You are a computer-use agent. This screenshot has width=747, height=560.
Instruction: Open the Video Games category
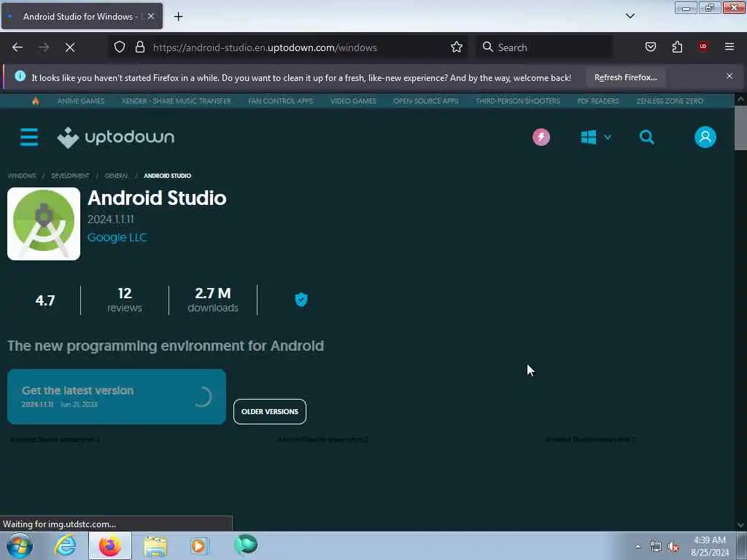[x=354, y=101]
